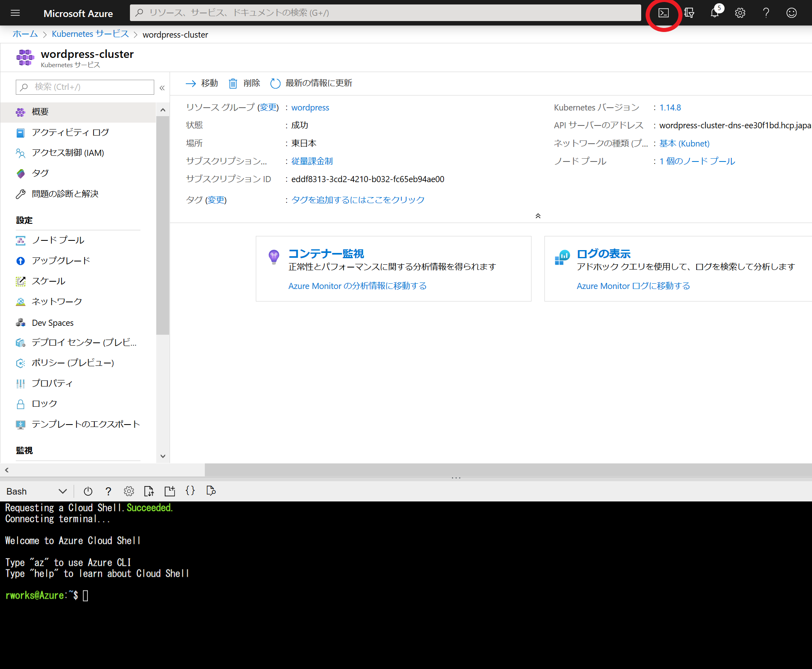Click the log display chart icon
812x669 pixels.
pyautogui.click(x=562, y=257)
